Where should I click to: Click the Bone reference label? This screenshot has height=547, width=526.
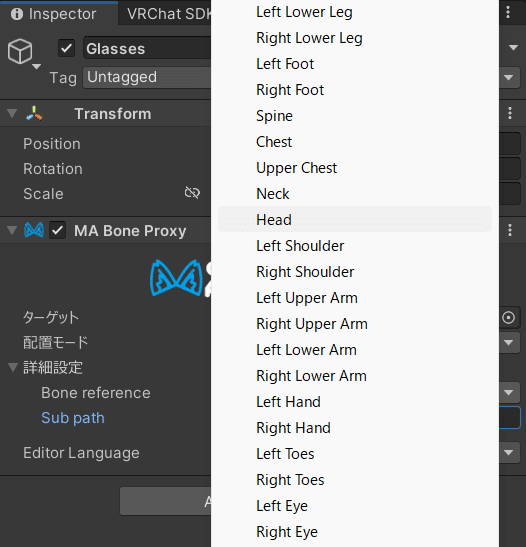pyautogui.click(x=96, y=393)
